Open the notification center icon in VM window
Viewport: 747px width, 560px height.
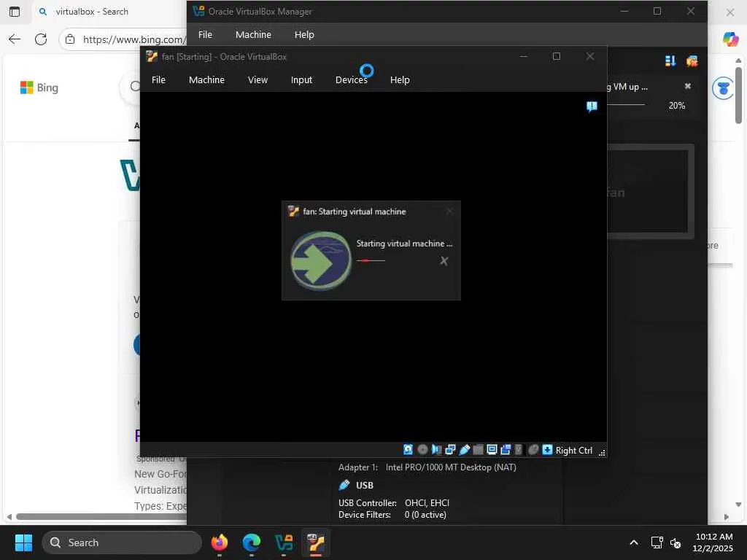tap(592, 106)
